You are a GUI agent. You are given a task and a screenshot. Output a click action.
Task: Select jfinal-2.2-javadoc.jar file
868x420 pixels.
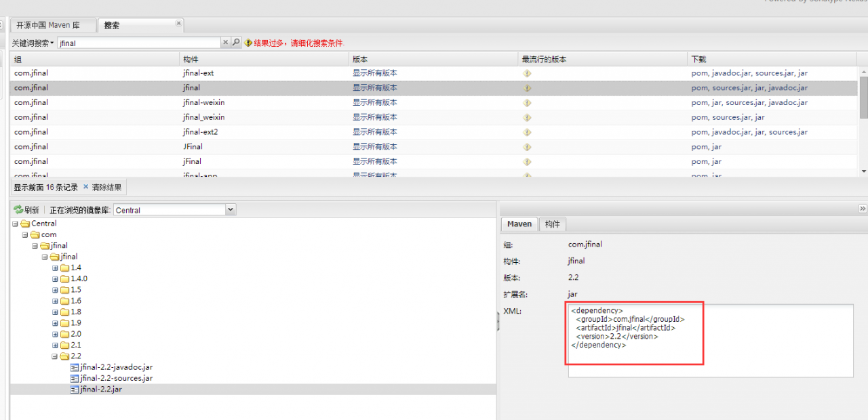point(116,367)
